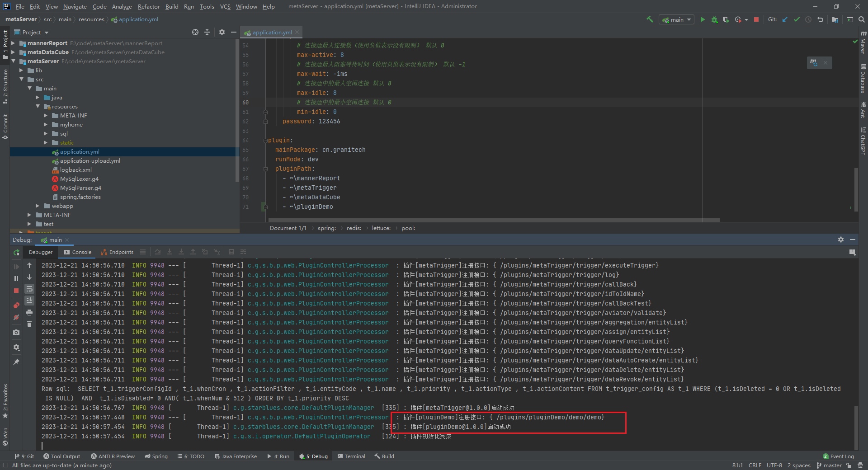Image resolution: width=868 pixels, height=470 pixels.
Task: Click the CRLF line separator indicator
Action: click(755, 465)
